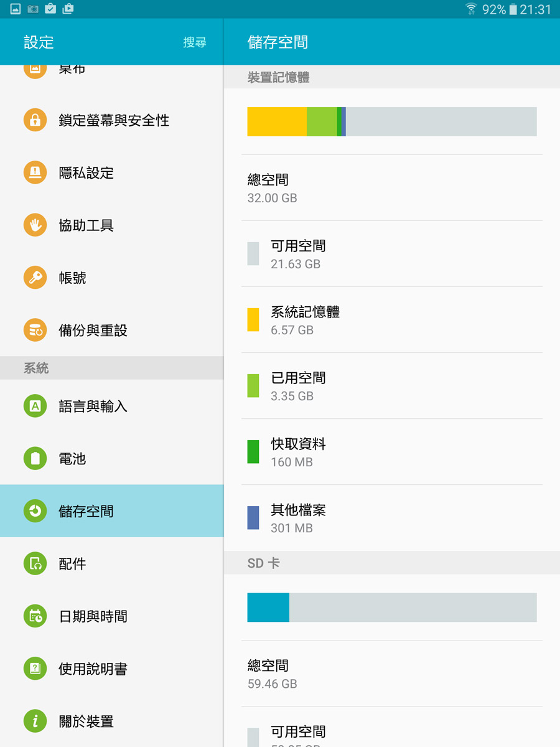Click the 搜尋 search button
560x747 pixels.
tap(195, 42)
